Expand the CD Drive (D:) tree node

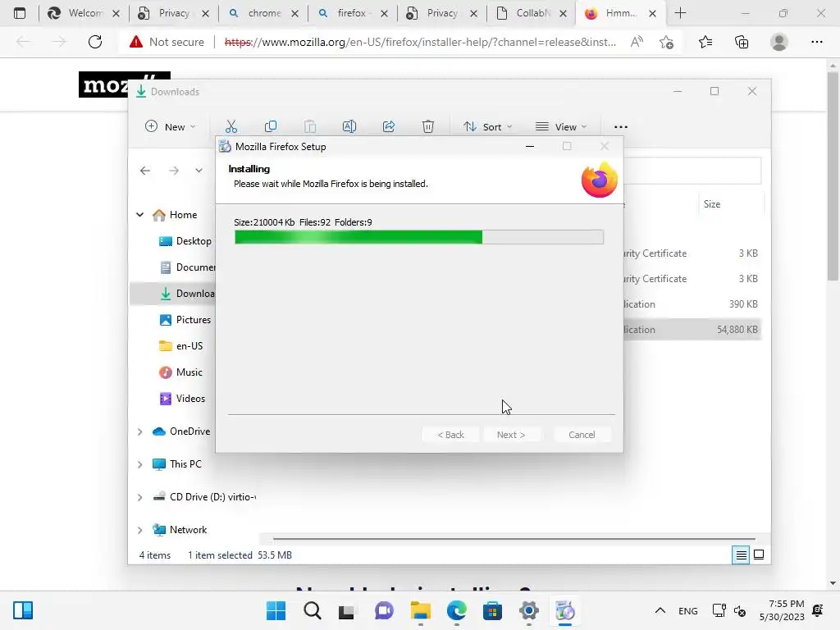139,497
